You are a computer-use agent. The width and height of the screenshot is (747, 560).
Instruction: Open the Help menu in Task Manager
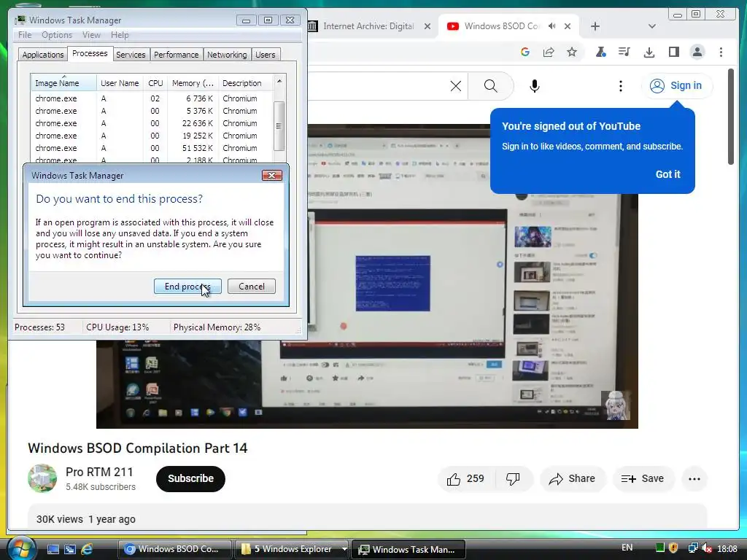(120, 35)
